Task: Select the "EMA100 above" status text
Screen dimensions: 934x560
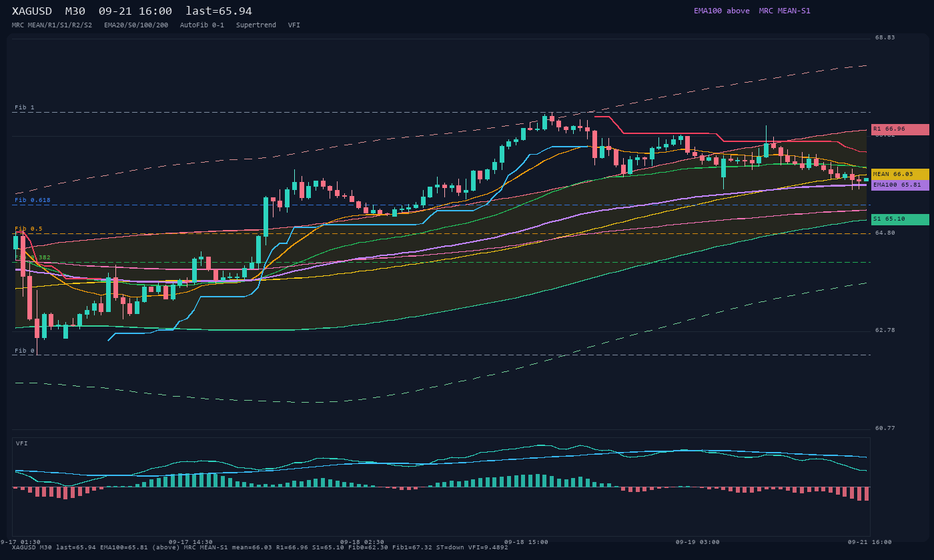Action: coord(722,11)
